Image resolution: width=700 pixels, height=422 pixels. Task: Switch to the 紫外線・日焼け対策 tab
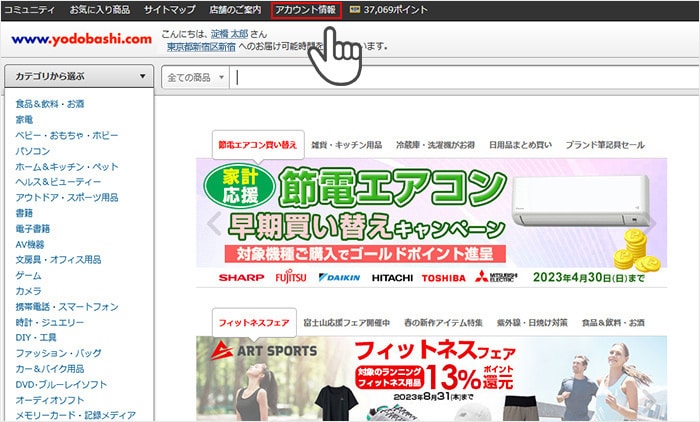[x=532, y=322]
